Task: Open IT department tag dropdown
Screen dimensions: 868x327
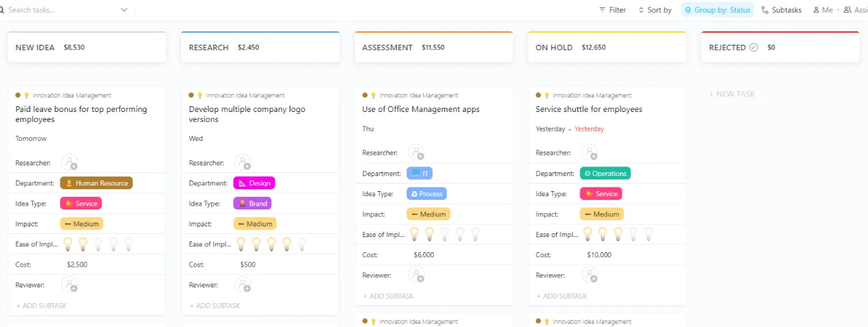Action: click(420, 173)
